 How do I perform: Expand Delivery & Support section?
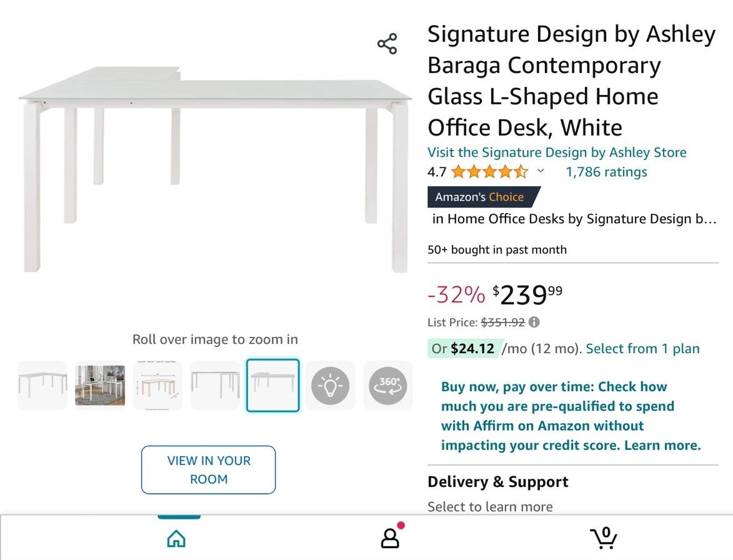coord(572,493)
